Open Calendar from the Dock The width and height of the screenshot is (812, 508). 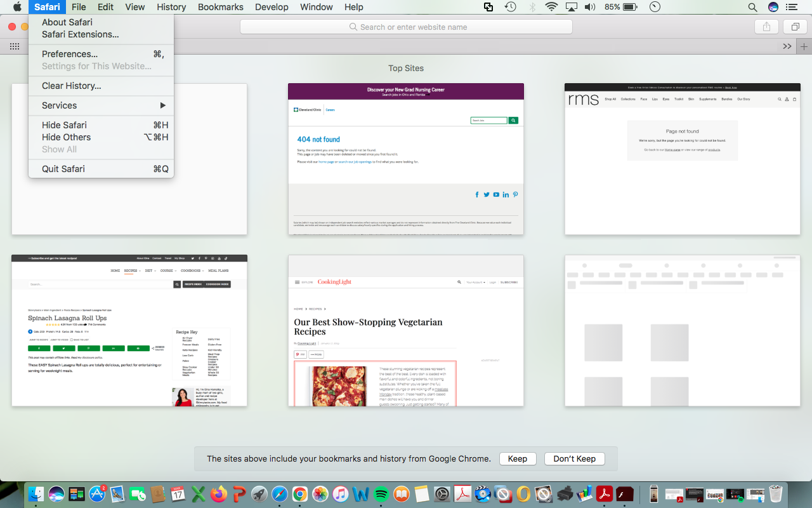click(178, 494)
